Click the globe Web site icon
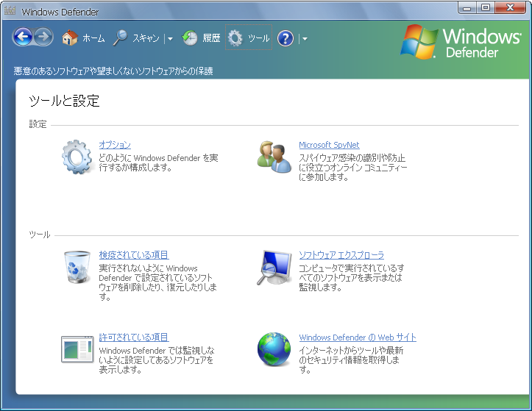This screenshot has width=532, height=411. pyautogui.click(x=274, y=349)
